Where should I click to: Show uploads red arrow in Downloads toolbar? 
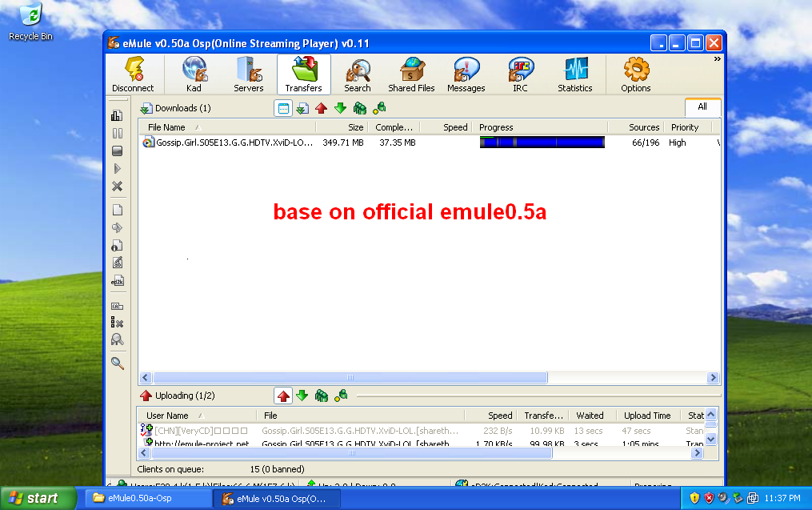pos(321,108)
